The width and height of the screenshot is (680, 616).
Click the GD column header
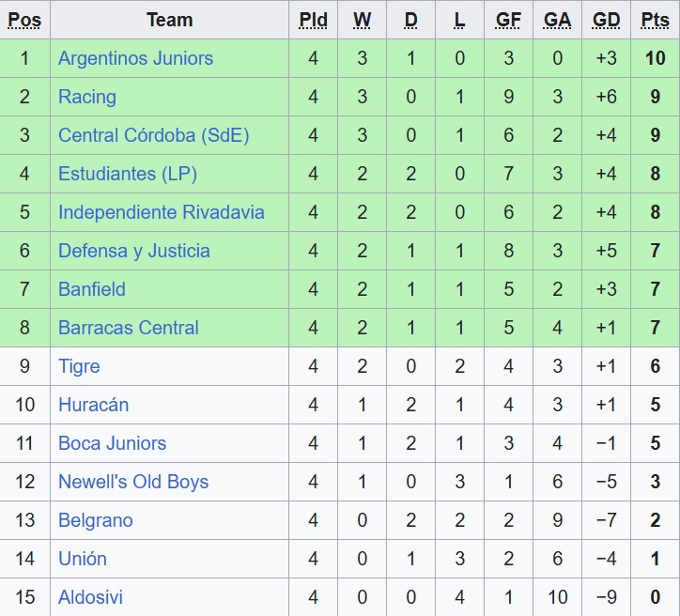point(606,20)
